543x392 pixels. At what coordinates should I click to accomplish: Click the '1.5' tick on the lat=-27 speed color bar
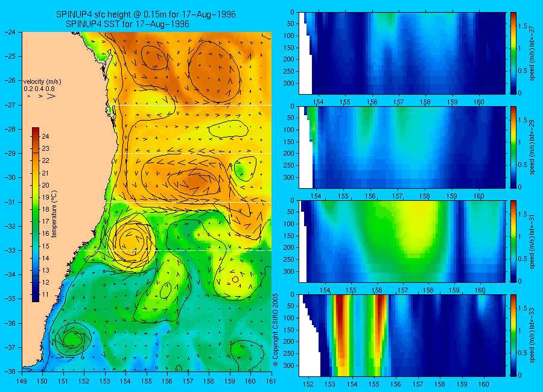[523, 26]
